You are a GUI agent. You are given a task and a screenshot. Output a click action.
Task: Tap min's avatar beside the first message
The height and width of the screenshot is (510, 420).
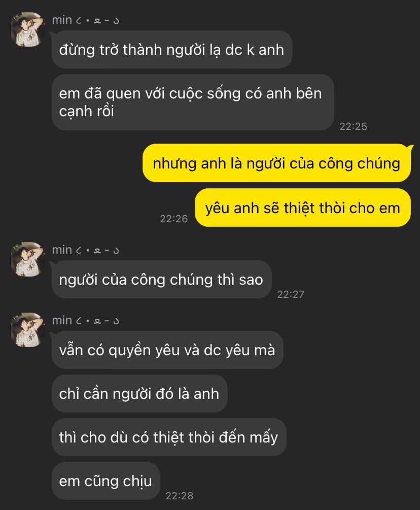27,29
